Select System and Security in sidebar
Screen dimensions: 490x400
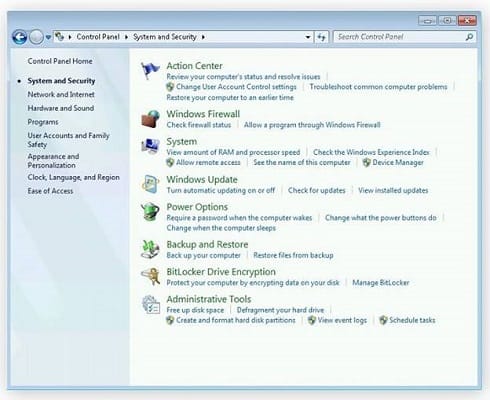click(x=61, y=81)
